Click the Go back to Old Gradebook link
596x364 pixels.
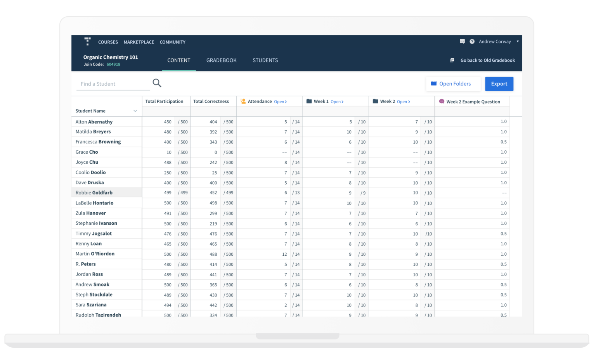pos(487,60)
